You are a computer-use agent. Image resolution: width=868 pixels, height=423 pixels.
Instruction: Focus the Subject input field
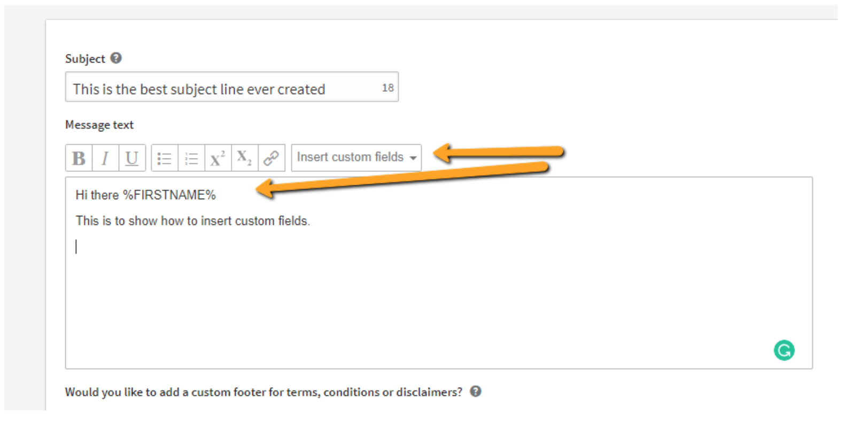pyautogui.click(x=232, y=87)
